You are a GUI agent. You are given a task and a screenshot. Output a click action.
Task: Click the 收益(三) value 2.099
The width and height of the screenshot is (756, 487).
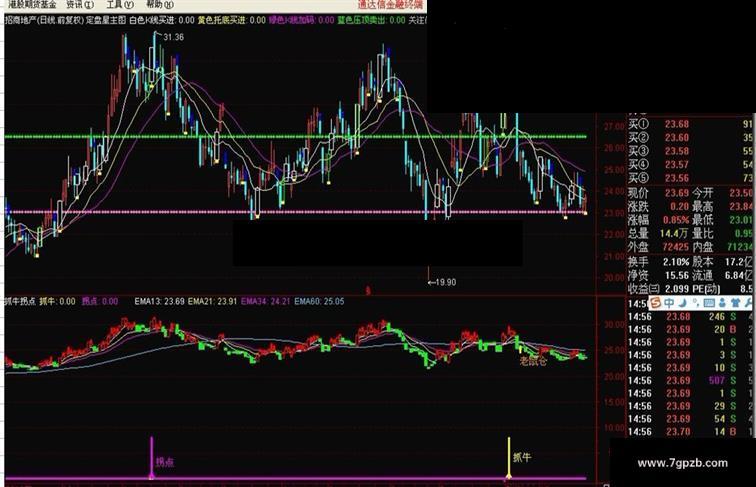click(677, 289)
